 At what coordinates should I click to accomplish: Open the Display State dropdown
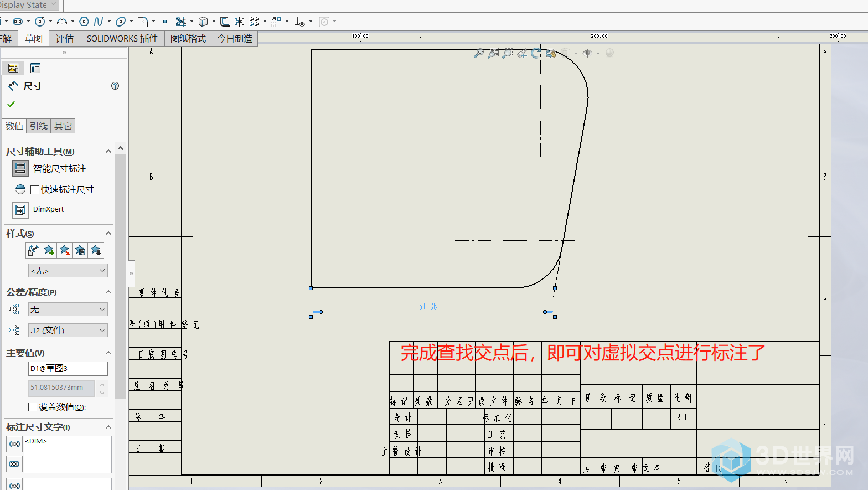[x=29, y=5]
